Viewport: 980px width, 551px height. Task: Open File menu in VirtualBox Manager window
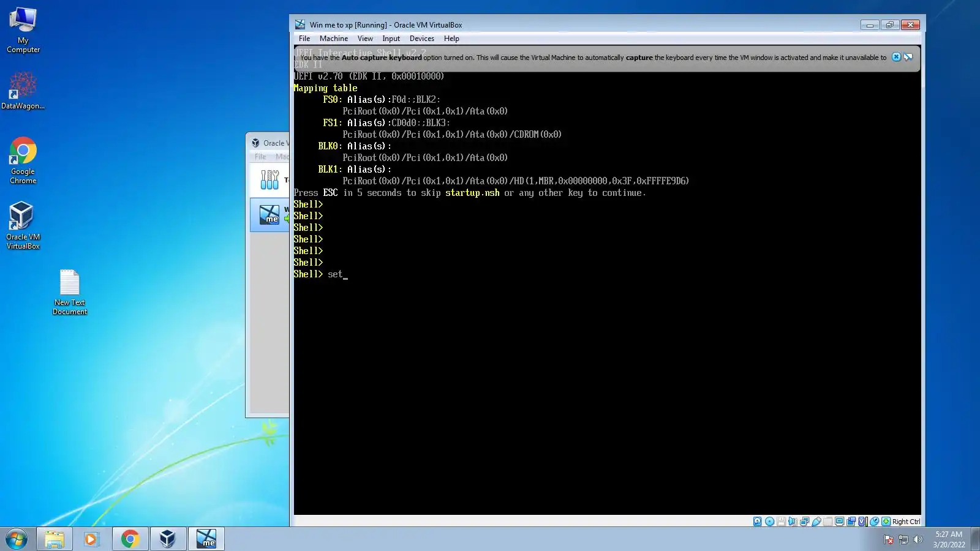(260, 157)
